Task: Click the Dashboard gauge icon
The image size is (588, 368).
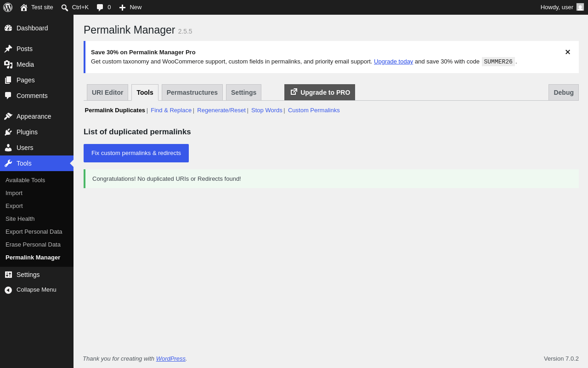Action: tap(8, 28)
